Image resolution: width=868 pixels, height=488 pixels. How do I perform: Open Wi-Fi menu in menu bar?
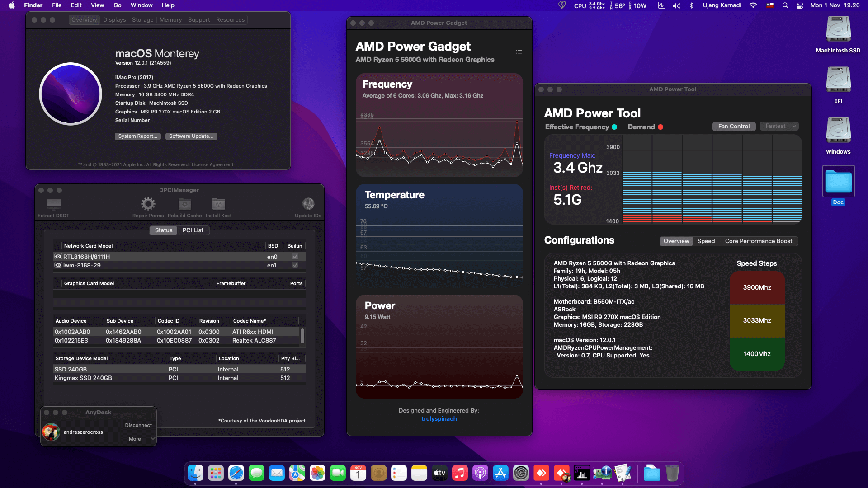(753, 5)
